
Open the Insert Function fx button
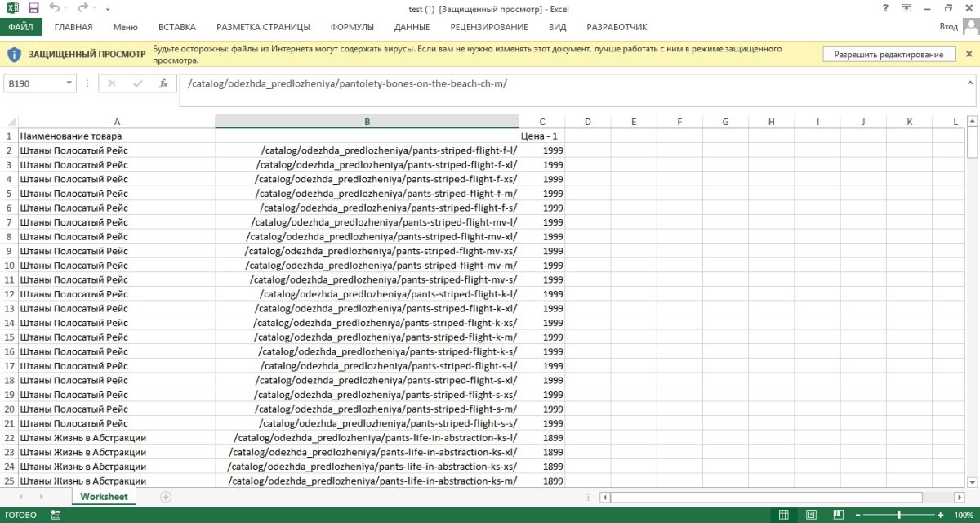[163, 83]
